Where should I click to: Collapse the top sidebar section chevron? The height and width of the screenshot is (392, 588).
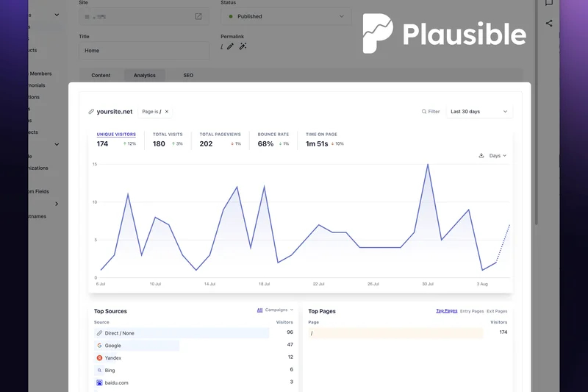(x=57, y=15)
